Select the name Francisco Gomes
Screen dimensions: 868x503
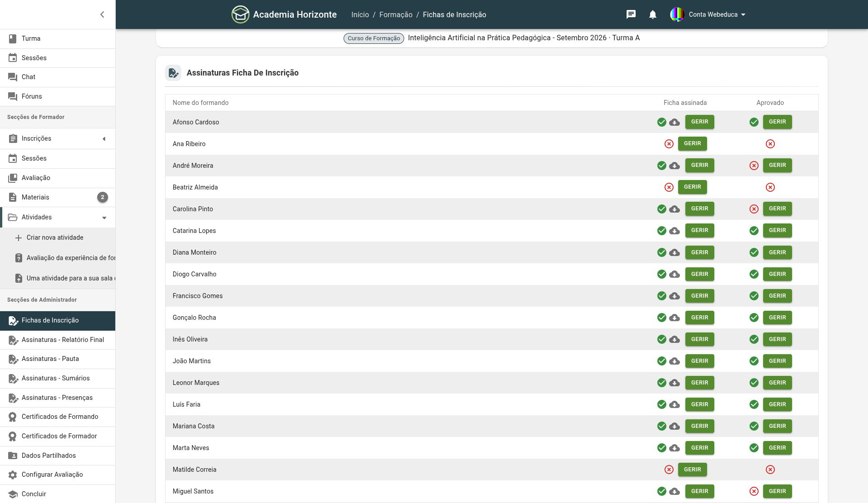tap(198, 296)
